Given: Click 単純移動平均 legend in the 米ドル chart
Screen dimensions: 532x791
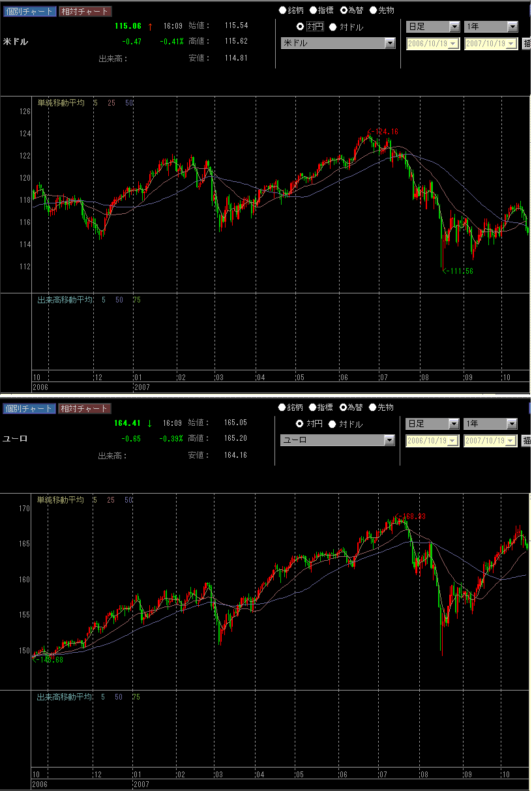Looking at the screenshot, I should tap(60, 103).
